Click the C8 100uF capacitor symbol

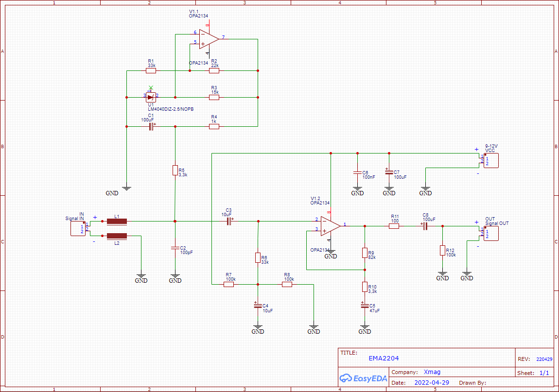[424, 226]
